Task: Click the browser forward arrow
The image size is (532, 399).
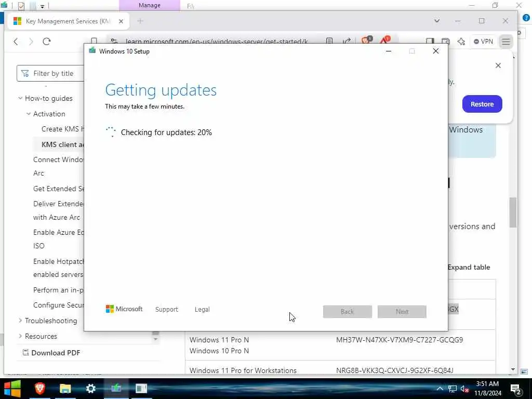Action: pyautogui.click(x=31, y=42)
